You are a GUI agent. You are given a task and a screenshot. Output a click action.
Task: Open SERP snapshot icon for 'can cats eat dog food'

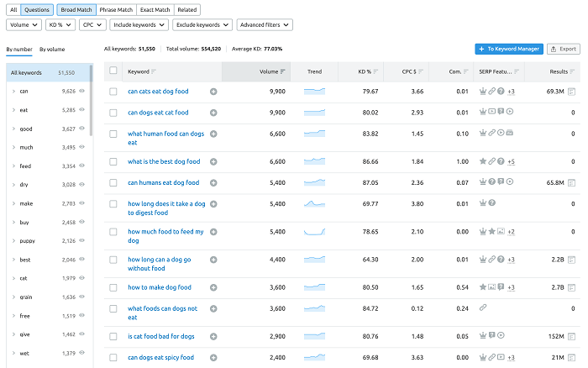(x=571, y=92)
